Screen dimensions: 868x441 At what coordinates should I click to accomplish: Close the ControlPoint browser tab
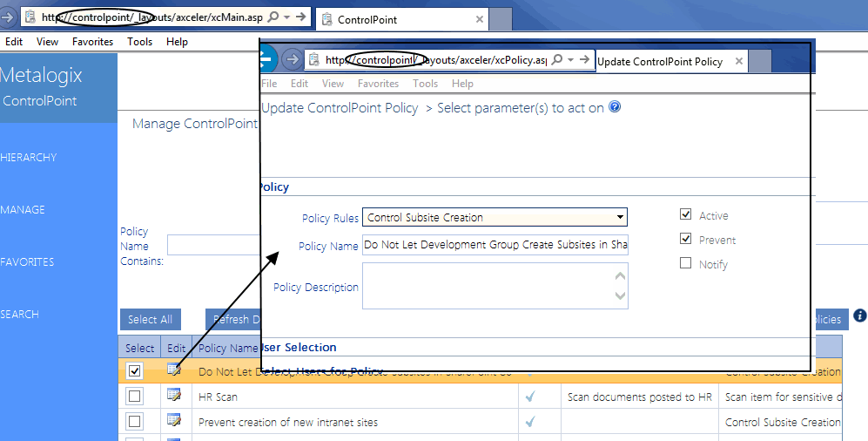point(480,19)
